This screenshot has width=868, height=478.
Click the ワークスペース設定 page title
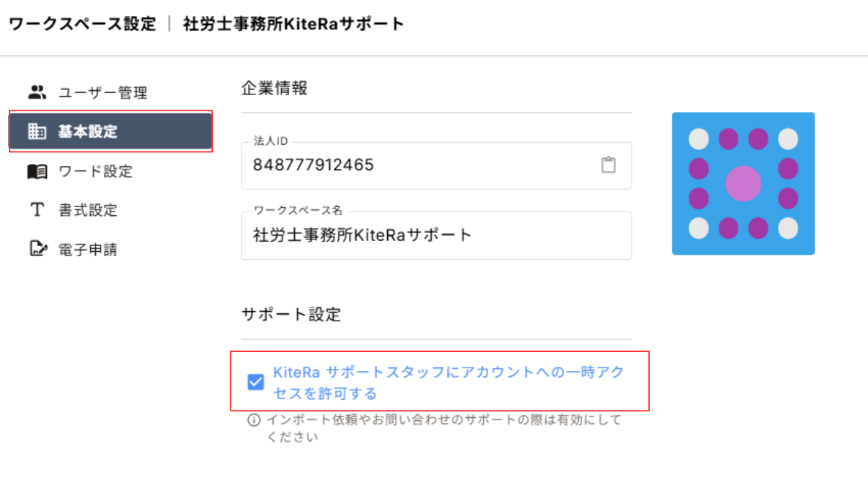tap(82, 24)
